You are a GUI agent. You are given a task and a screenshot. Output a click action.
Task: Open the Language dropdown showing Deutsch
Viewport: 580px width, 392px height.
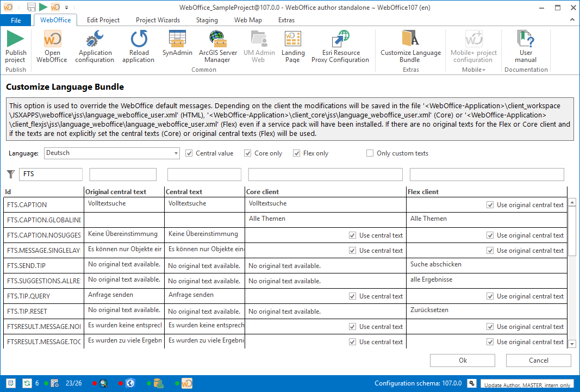(x=175, y=153)
